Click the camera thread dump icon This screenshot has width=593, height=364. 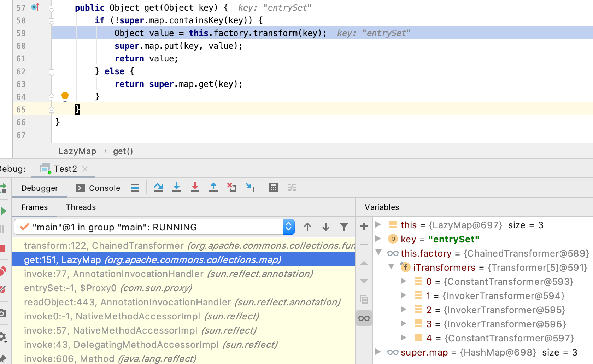[x=2, y=313]
